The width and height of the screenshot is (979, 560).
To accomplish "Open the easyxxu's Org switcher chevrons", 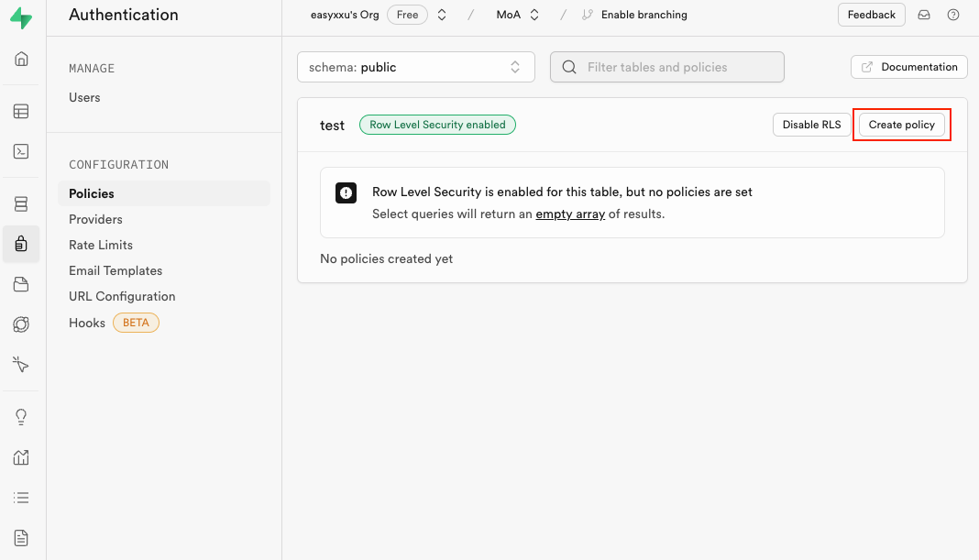I will (442, 15).
